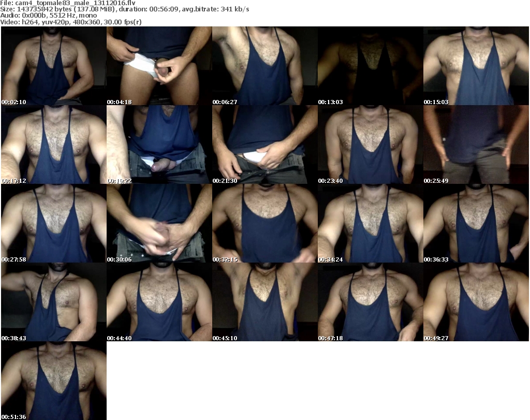Open the frame marked 00:25:49
The height and width of the screenshot is (420, 530).
pos(476,145)
